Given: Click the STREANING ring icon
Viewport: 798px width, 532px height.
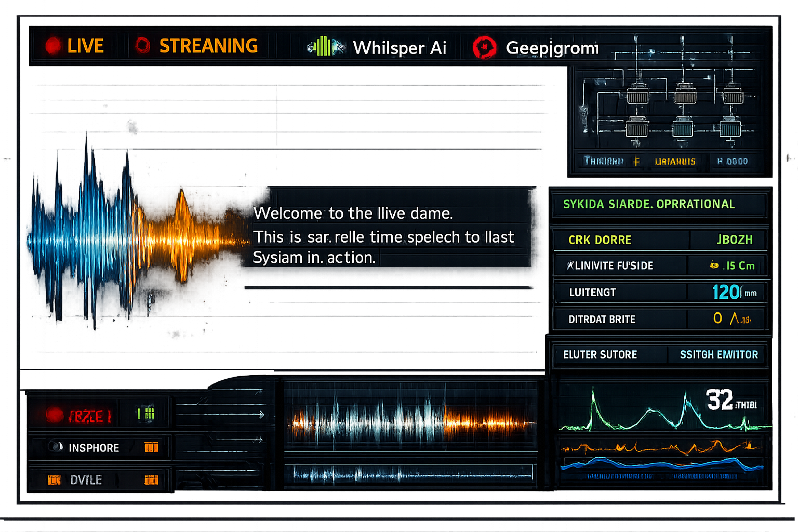Looking at the screenshot, I should coord(143,46).
